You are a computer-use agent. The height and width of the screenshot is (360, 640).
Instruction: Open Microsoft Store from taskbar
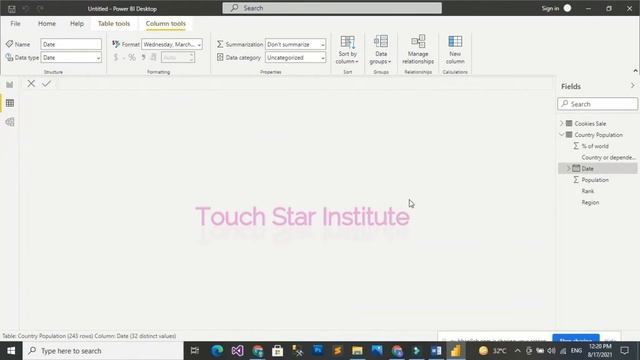[278, 351]
